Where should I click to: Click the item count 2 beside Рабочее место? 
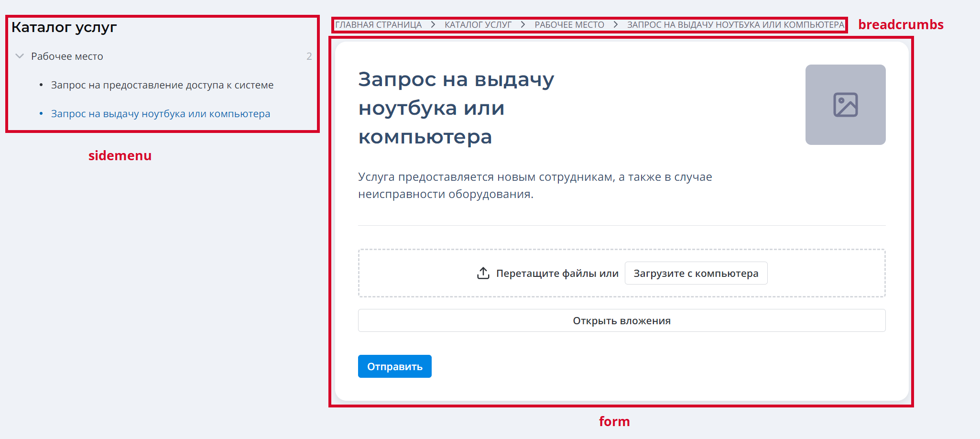[x=309, y=56]
